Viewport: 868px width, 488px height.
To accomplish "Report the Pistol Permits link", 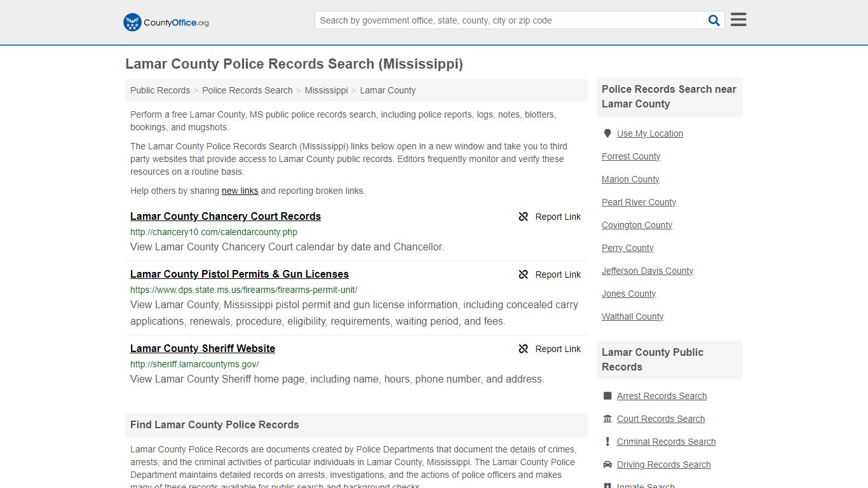I will coord(550,274).
